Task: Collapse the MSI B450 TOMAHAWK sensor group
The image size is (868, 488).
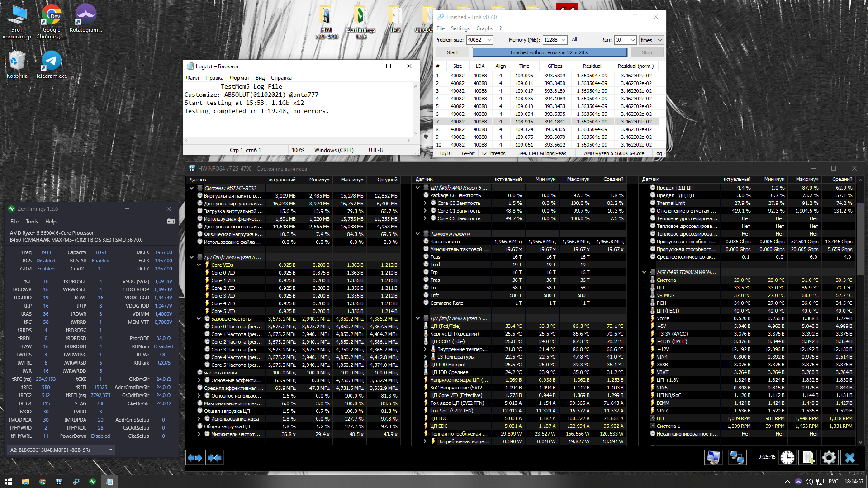Action: pos(645,272)
